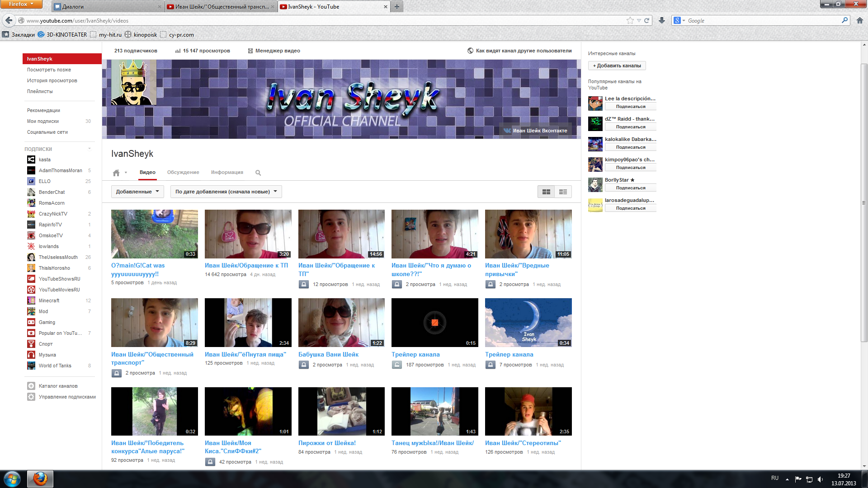
Task: Click the Каталог каналов plus icon
Action: pos(31,386)
